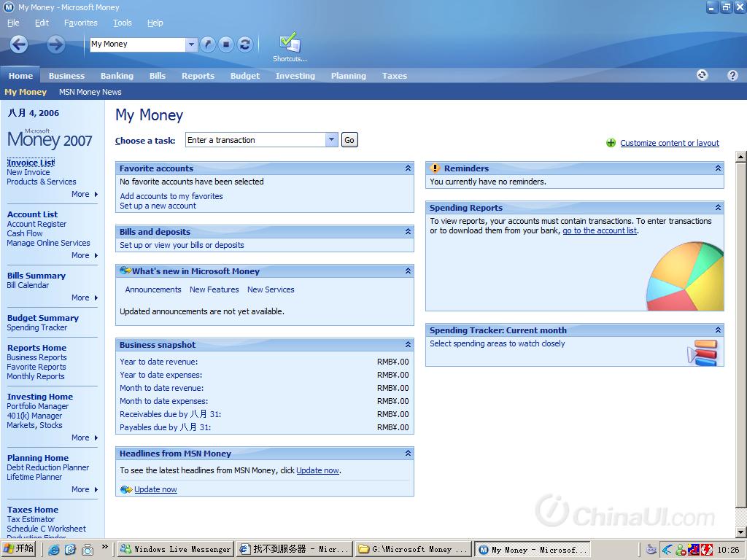747x560 pixels.
Task: Click the Back arrow navigation icon
Action: [x=19, y=44]
